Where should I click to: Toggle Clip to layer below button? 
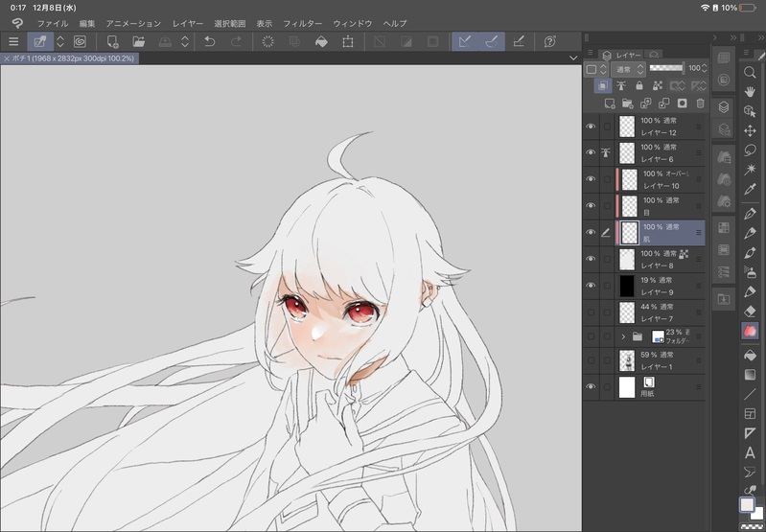603,85
